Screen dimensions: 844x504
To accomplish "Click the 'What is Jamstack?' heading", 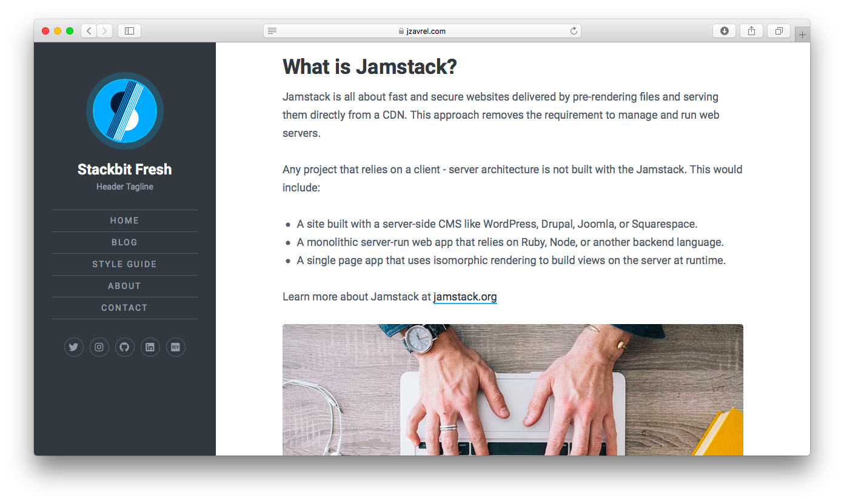I will click(370, 67).
